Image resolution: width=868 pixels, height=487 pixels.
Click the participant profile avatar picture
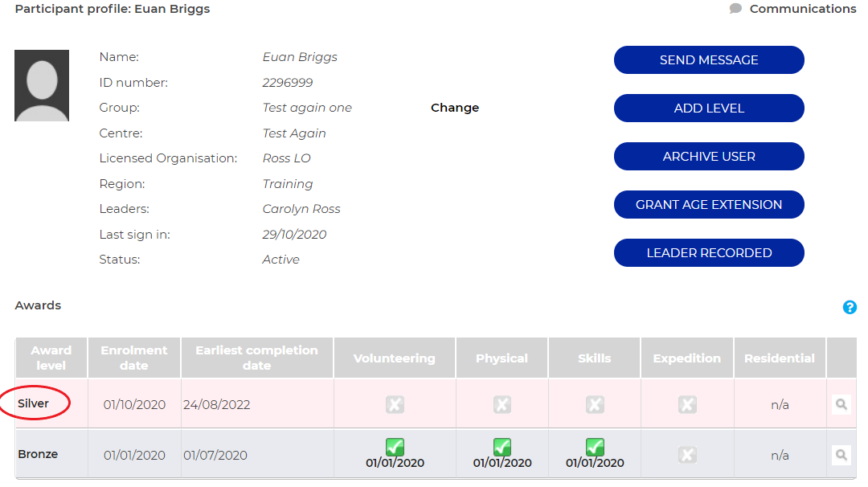tap(42, 85)
